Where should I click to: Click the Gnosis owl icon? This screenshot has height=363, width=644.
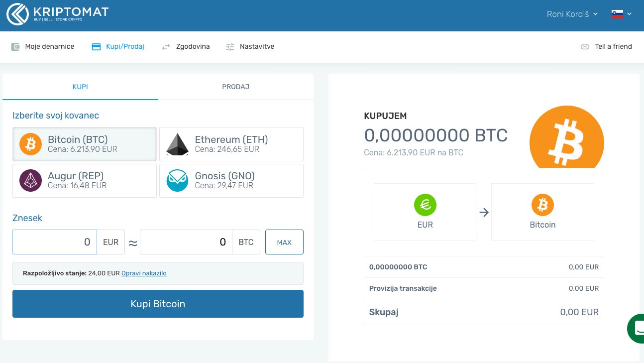(177, 181)
